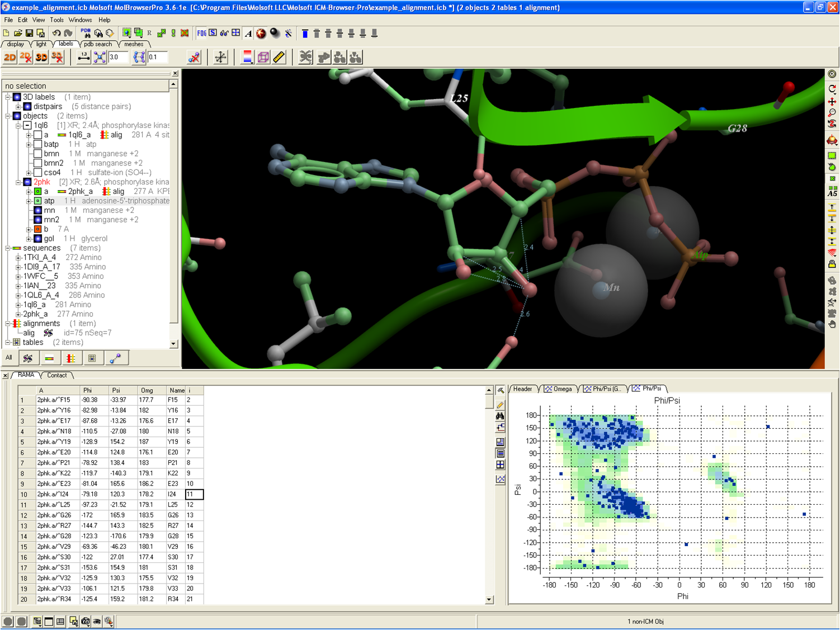Screen dimensions: 840x630
Task: Click the delete 3D labels icon
Action: click(57, 57)
